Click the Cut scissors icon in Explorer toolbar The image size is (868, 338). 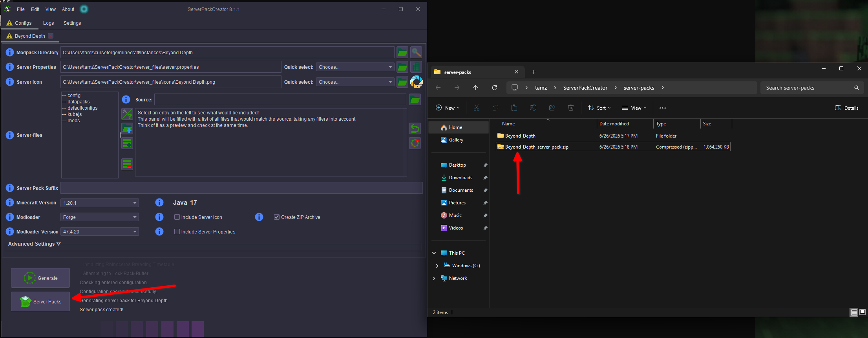tap(477, 108)
